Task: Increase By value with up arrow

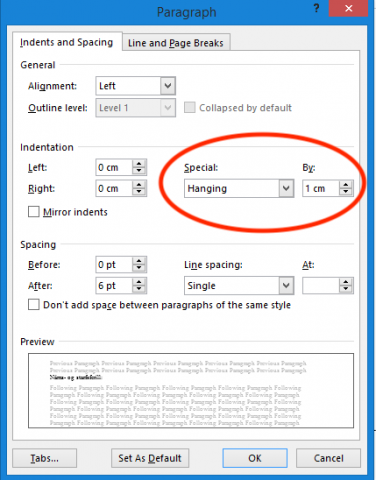Action: pos(346,184)
